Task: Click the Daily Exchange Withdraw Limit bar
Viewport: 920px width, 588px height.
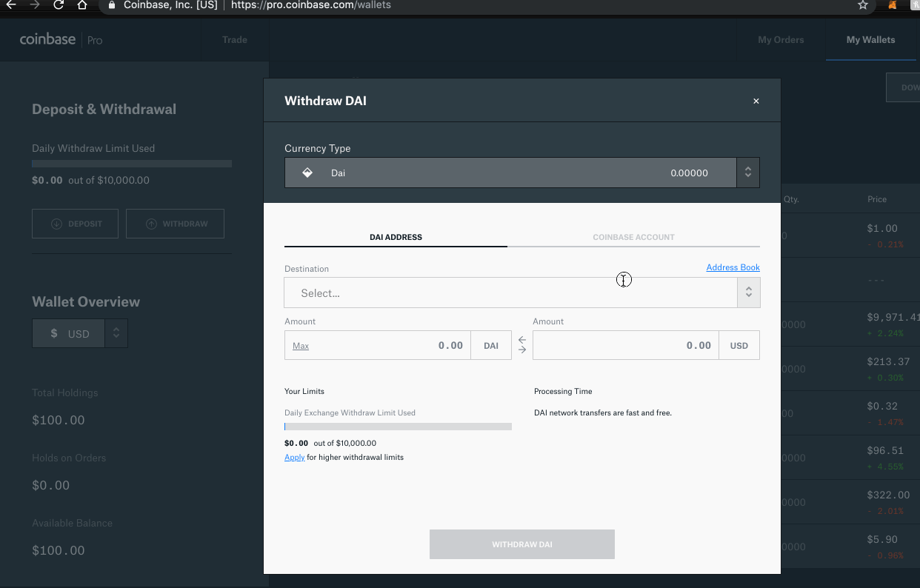Action: 398,427
